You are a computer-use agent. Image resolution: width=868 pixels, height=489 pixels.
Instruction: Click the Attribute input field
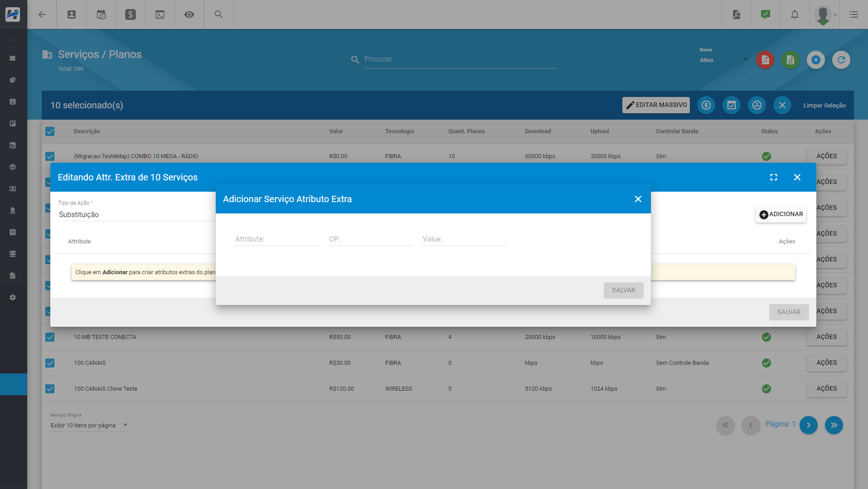(x=277, y=239)
